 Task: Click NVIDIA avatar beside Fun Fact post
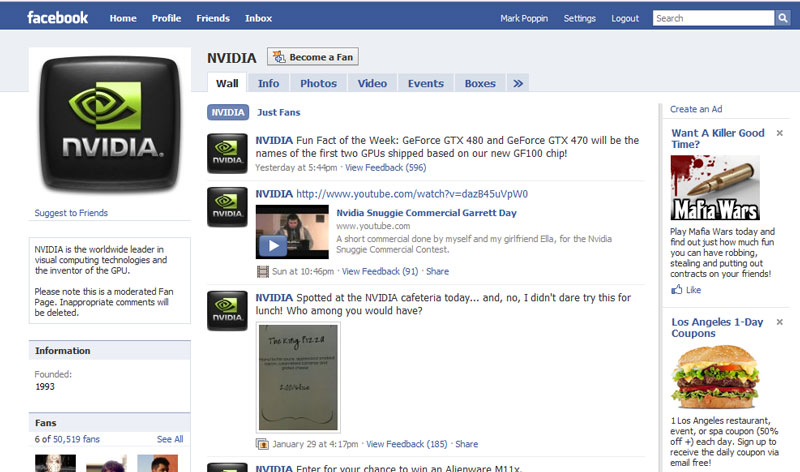227,154
